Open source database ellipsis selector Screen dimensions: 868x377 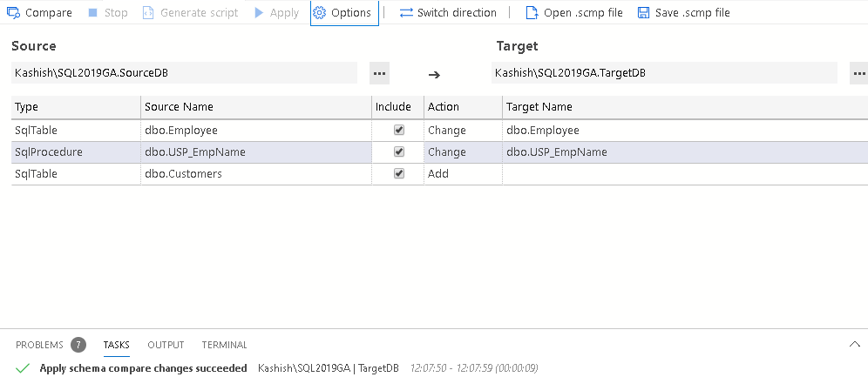click(x=379, y=73)
